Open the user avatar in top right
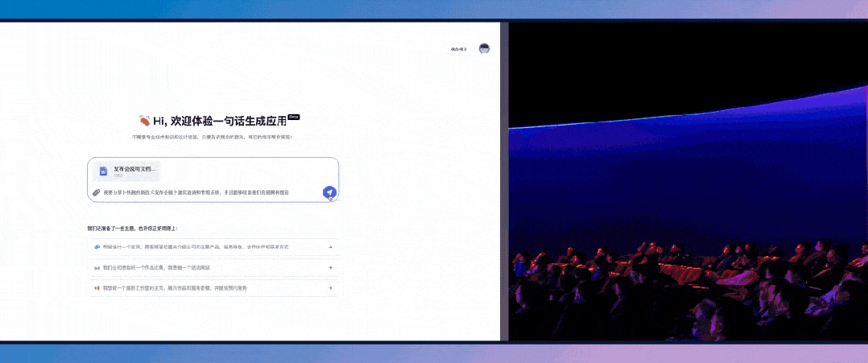The image size is (868, 363). tap(484, 48)
